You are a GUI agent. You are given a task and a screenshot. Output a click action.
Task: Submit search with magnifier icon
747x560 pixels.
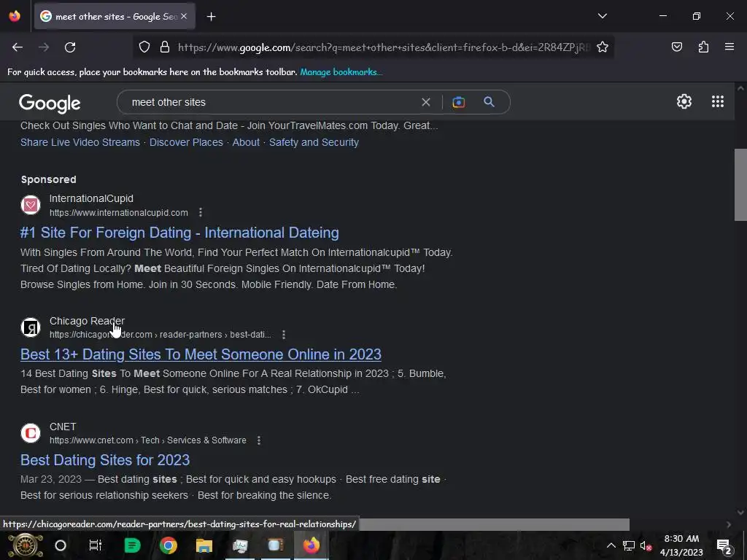(x=489, y=102)
